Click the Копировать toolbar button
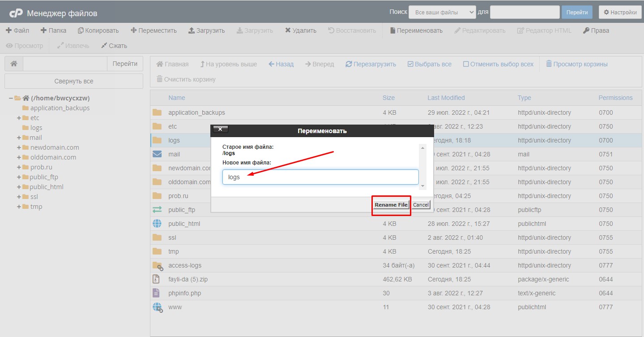This screenshot has height=337, width=644. tap(98, 30)
